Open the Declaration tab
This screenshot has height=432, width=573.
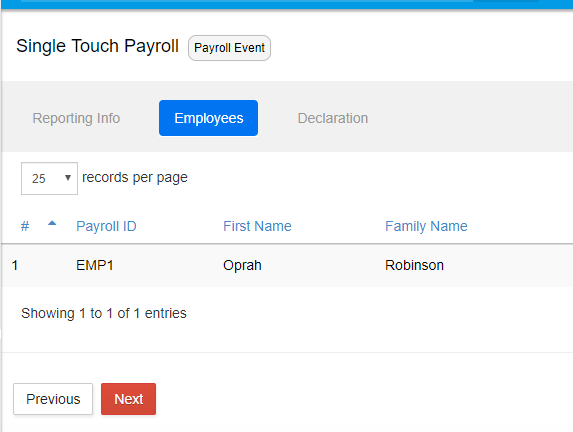click(x=333, y=118)
